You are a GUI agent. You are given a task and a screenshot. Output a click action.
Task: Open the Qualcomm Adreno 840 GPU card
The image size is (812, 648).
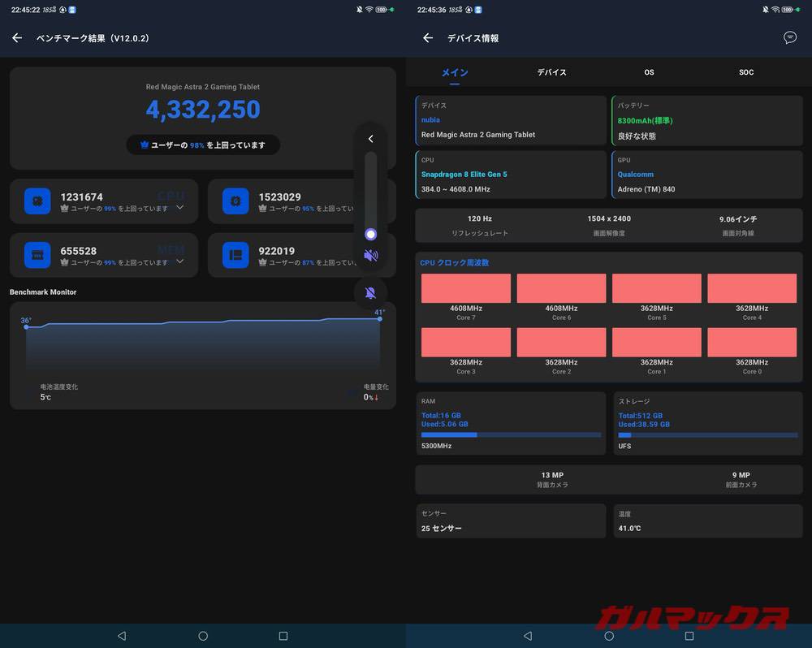pos(707,175)
